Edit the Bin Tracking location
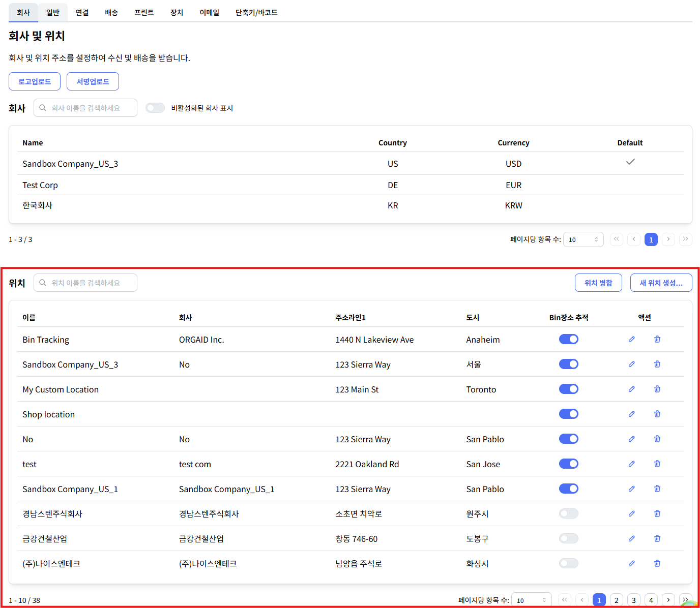 coord(631,339)
